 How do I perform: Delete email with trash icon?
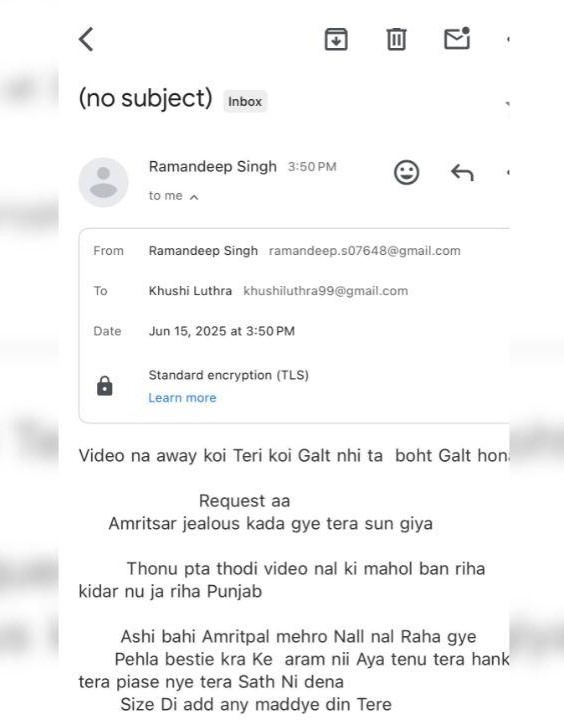396,39
